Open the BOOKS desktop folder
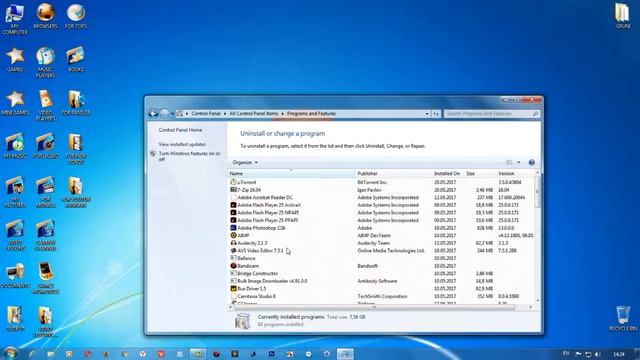 pos(76,60)
